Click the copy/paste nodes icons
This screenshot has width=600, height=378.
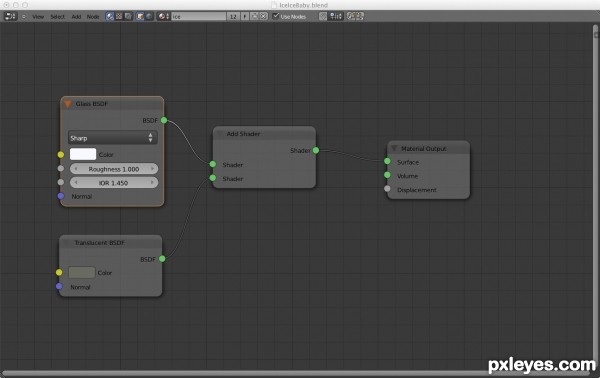pyautogui.click(x=355, y=16)
